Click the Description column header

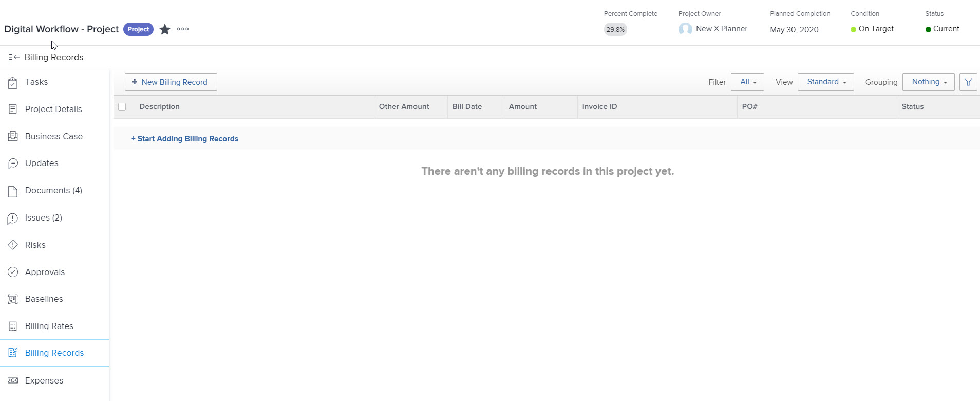tap(160, 107)
